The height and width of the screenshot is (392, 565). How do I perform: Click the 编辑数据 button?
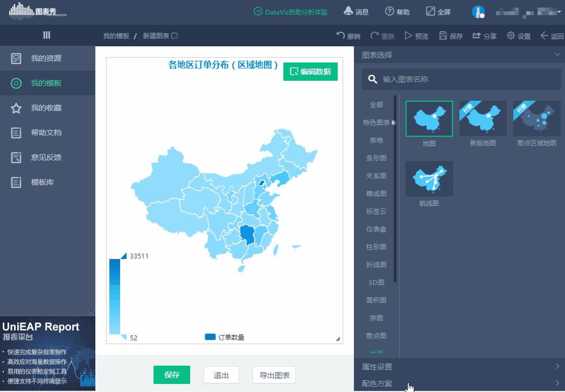coord(310,71)
